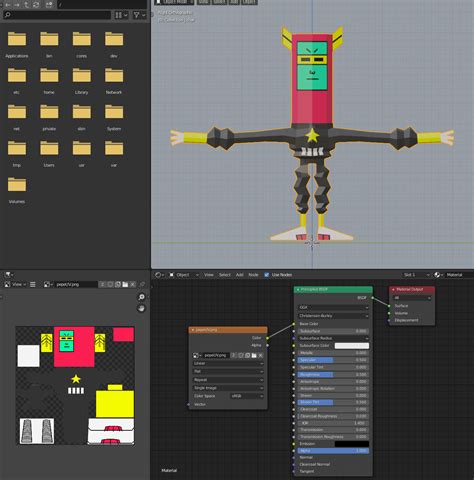This screenshot has height=480, width=474.
Task: Open the Add menu in node editor
Action: (240, 275)
